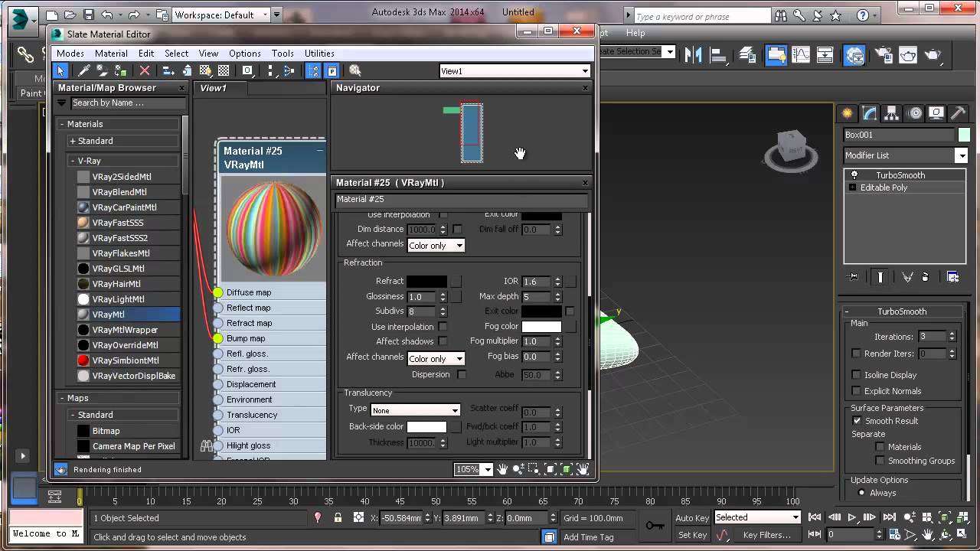Open the Utilities menu
980x551 pixels.
(319, 54)
